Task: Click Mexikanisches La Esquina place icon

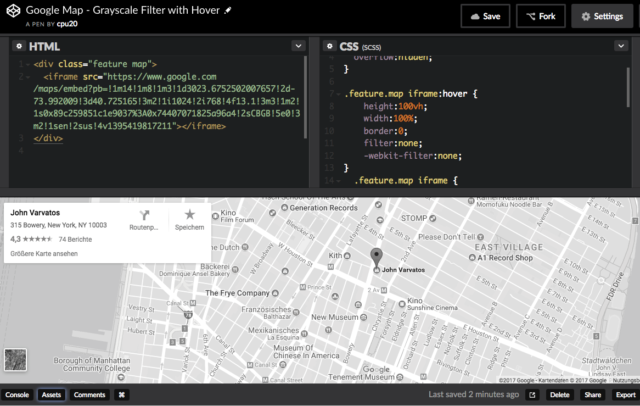Action: click(x=304, y=334)
